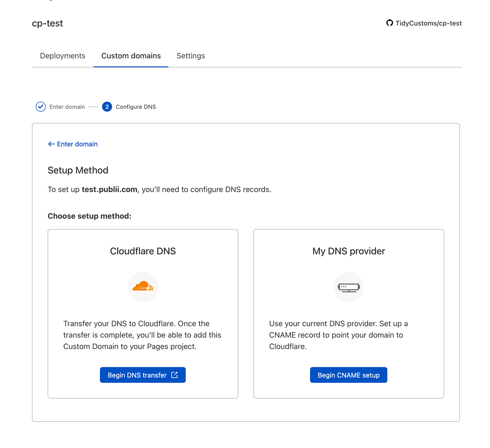
Task: Select the orange Cloudflare cloud icon
Action: (143, 287)
